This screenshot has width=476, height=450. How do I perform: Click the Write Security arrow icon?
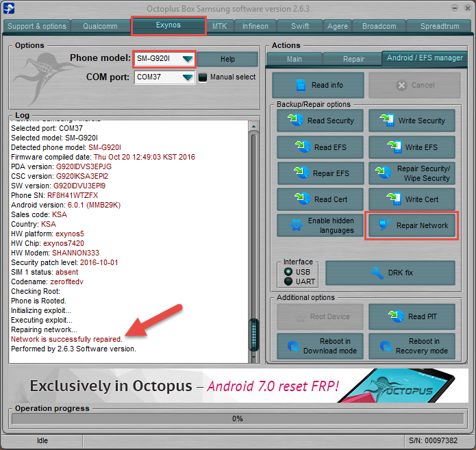pos(387,120)
